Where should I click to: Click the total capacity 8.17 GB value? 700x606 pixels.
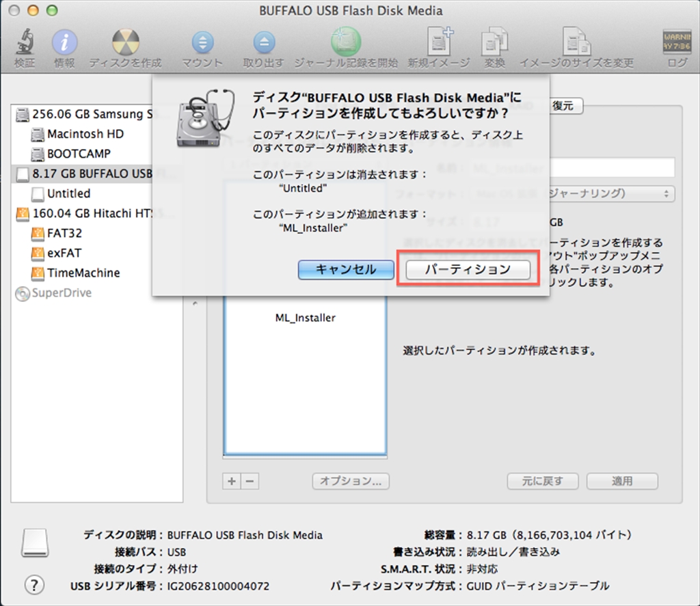(550, 535)
